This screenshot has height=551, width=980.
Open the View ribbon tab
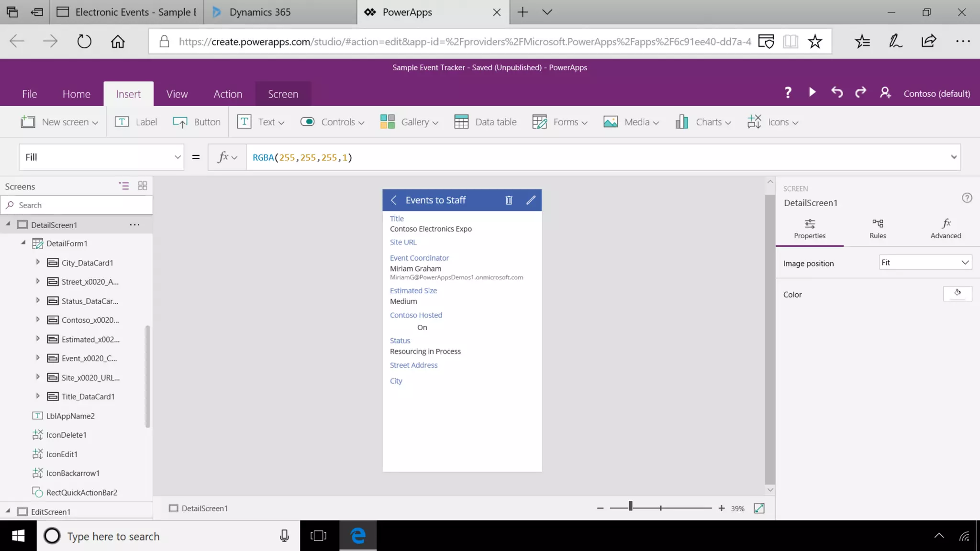[x=177, y=94]
